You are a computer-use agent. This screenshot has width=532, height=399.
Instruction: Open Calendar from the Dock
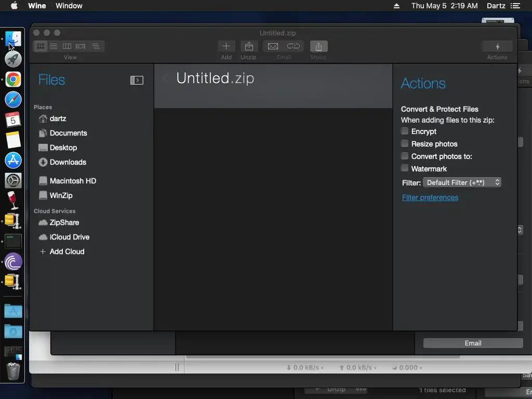coord(13,120)
